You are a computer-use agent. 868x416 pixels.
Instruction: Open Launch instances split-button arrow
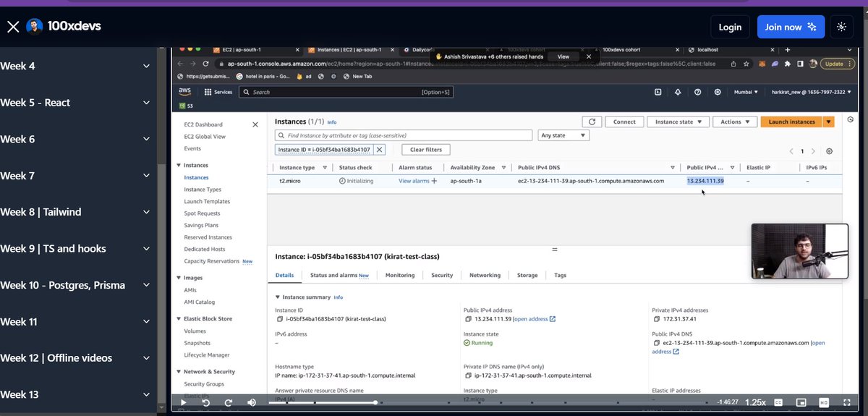click(829, 122)
